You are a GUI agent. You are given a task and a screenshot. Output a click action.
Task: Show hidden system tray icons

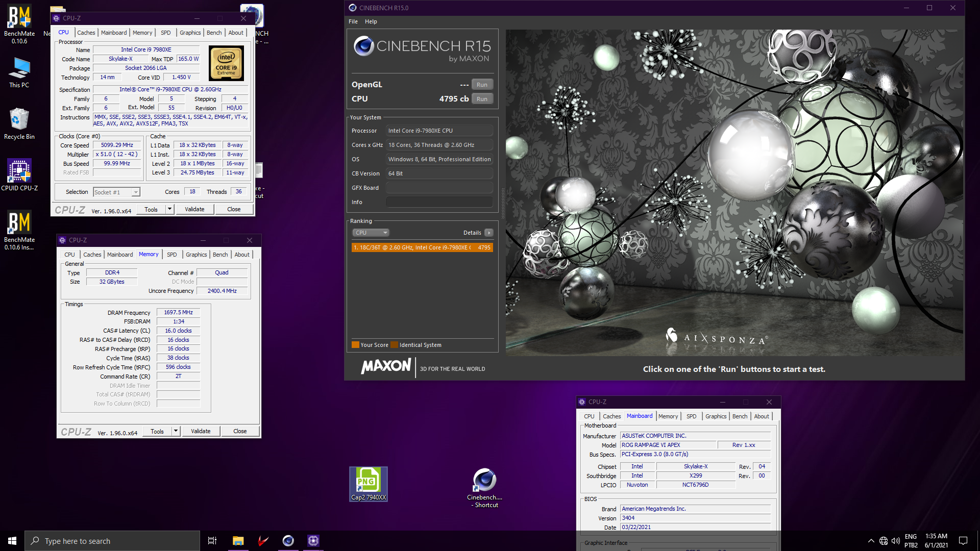[x=871, y=541]
